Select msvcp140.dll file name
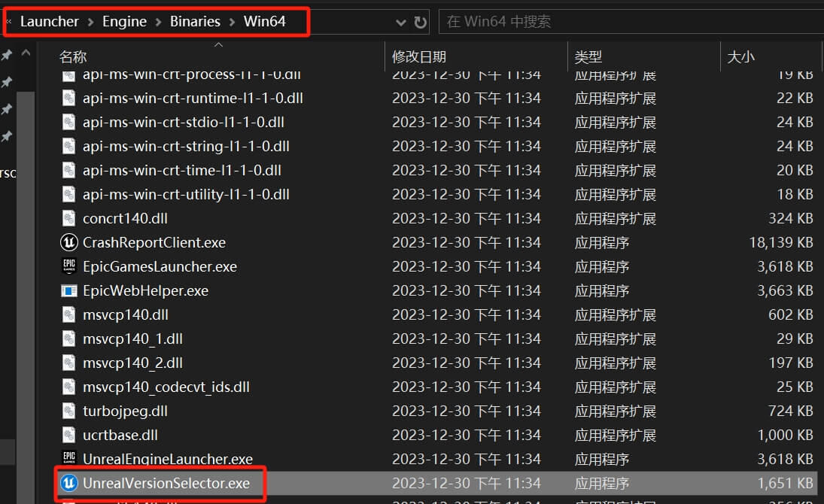 [x=126, y=314]
